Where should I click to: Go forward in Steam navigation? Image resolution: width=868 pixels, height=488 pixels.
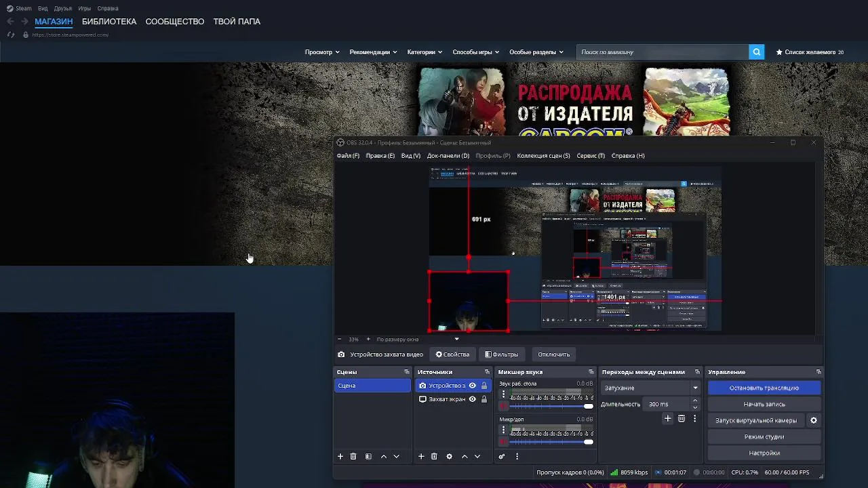(24, 21)
